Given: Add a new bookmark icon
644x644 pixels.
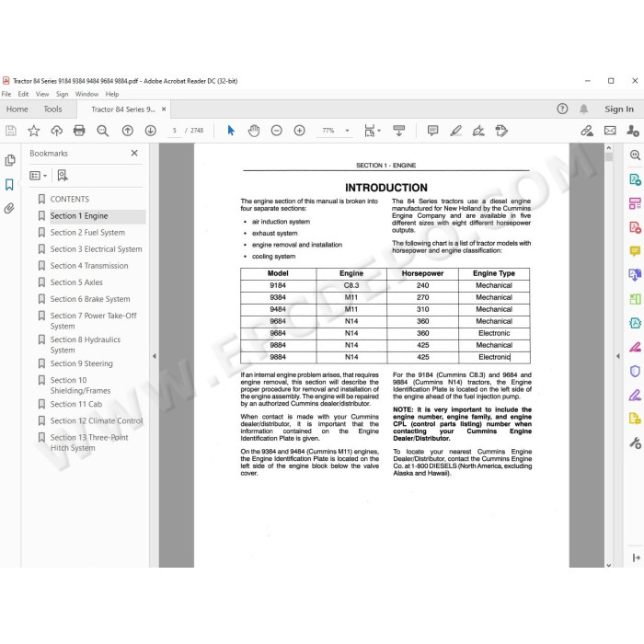Looking at the screenshot, I should pyautogui.click(x=63, y=176).
